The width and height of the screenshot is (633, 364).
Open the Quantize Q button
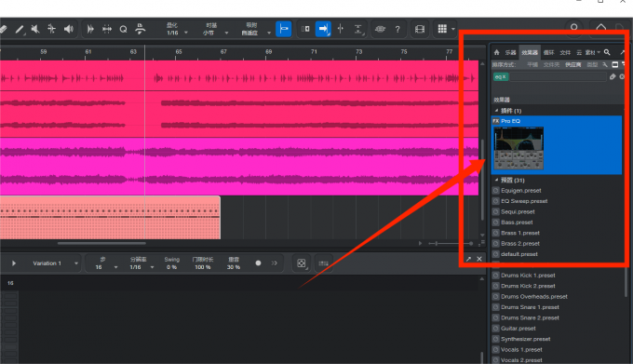click(124, 29)
